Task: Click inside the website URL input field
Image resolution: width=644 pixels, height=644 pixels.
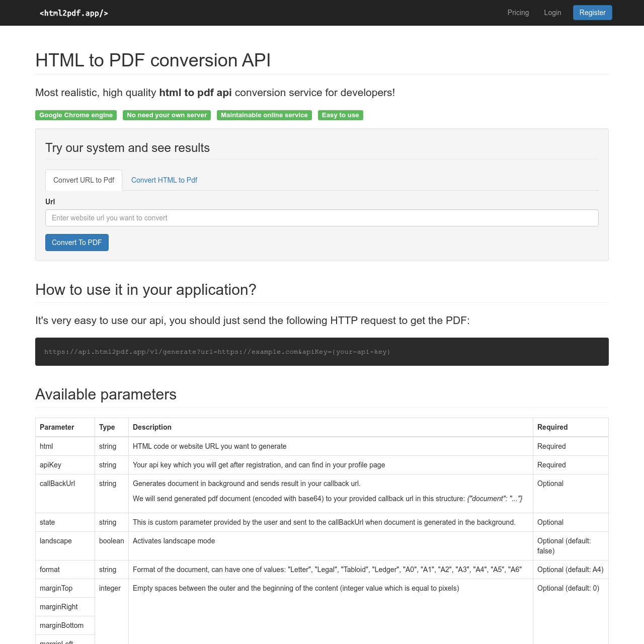Action: (x=321, y=218)
